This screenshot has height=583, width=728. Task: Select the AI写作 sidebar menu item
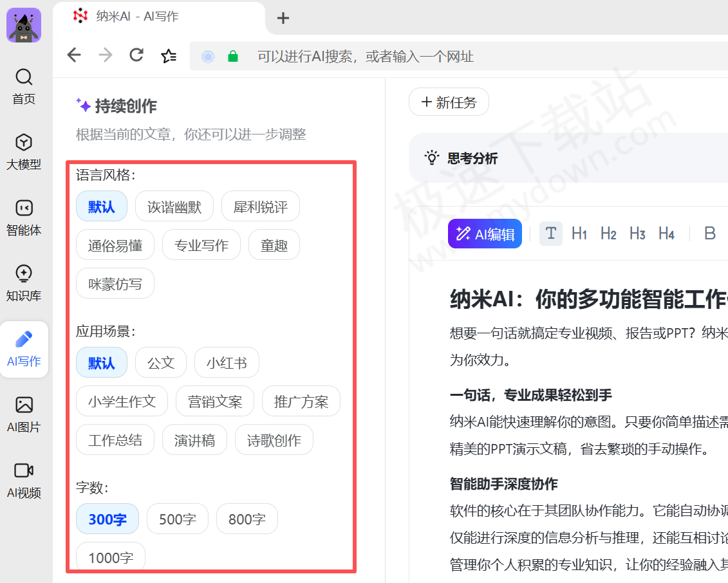coord(24,349)
